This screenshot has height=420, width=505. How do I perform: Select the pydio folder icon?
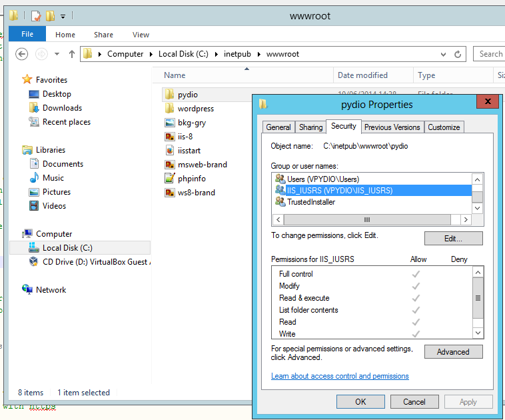[x=169, y=95]
